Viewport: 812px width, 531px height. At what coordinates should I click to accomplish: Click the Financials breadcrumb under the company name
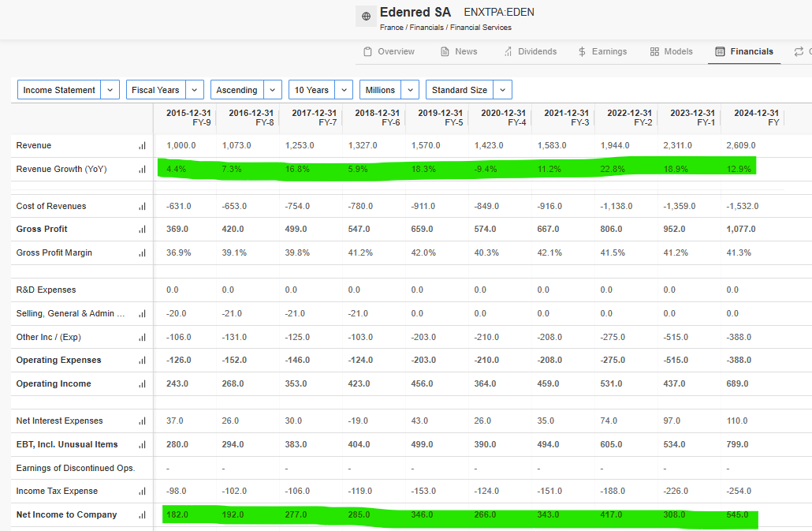pyautogui.click(x=426, y=28)
